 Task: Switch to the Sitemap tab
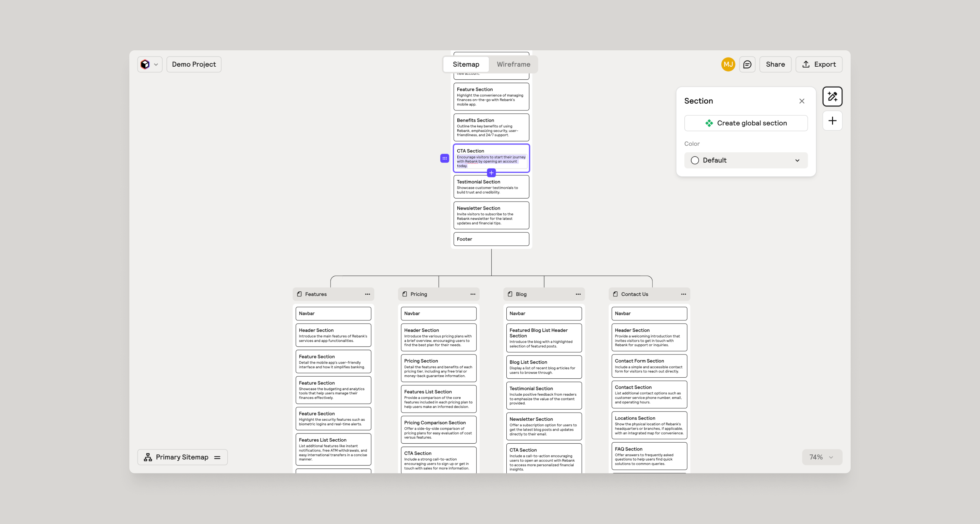pos(466,64)
